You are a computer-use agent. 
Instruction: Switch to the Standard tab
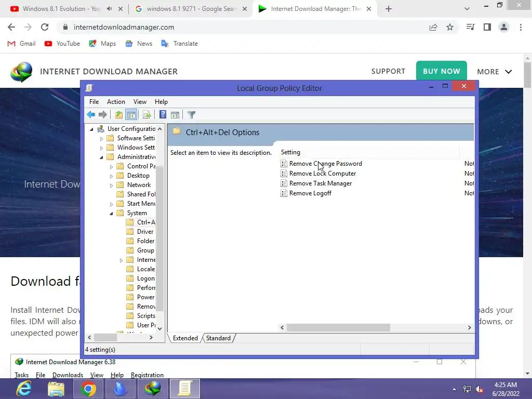tap(218, 338)
